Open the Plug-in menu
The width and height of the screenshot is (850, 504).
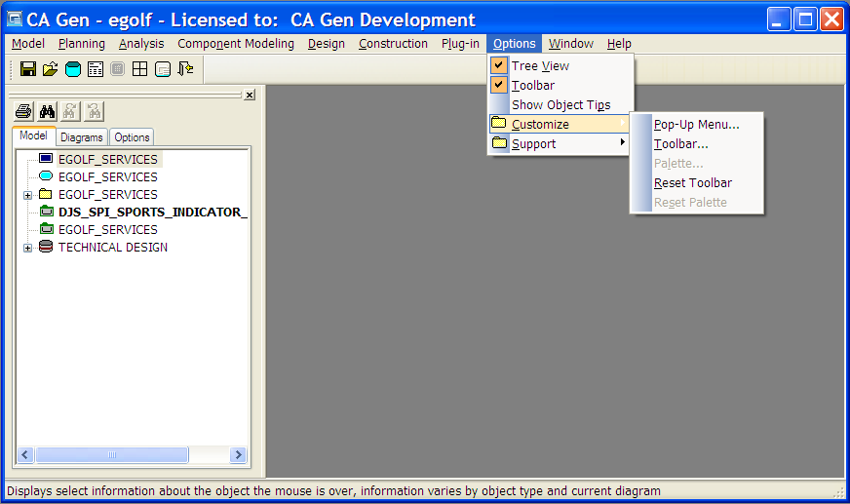pos(460,43)
